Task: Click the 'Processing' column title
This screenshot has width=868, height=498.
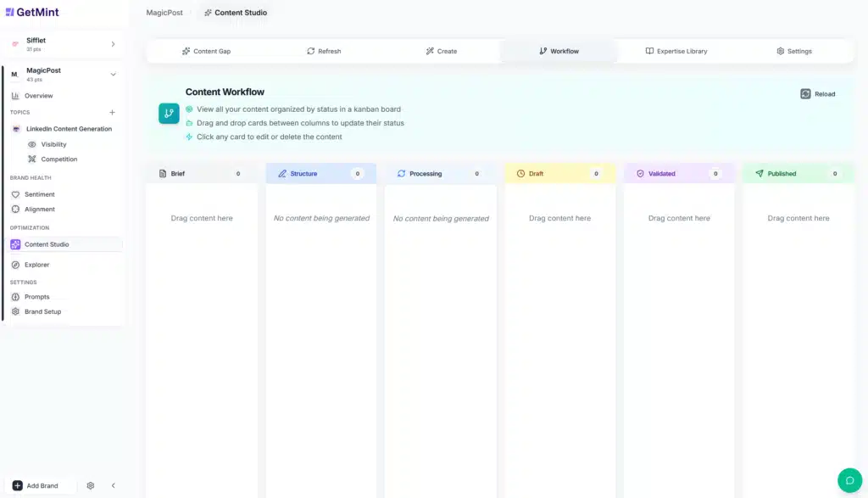Action: (x=426, y=173)
